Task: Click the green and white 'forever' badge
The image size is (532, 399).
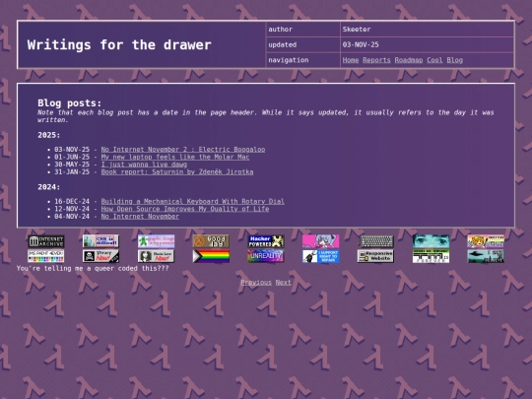Action: (x=431, y=256)
